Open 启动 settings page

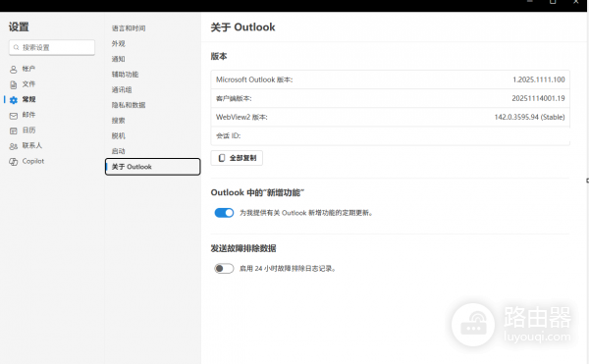(119, 151)
